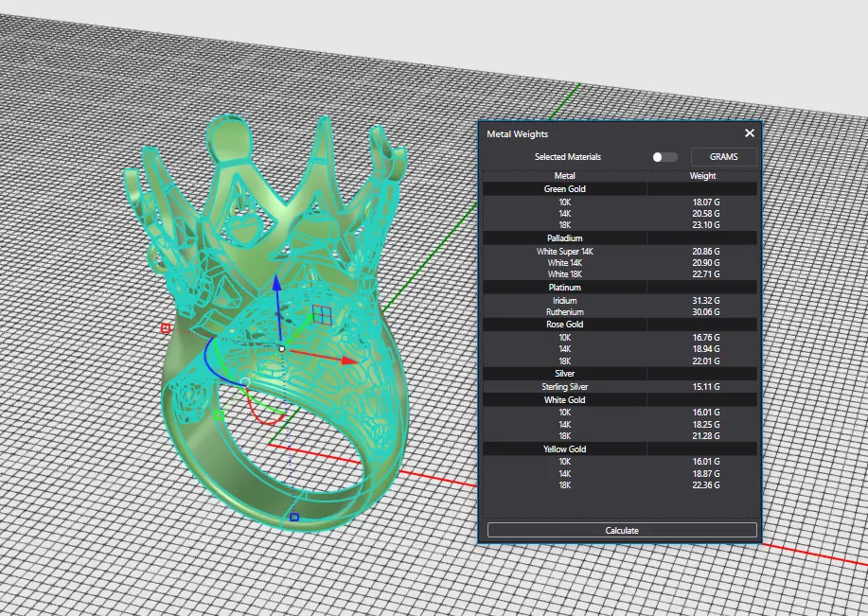Click the GRAMS unit button
Viewport: 868px width, 616px height.
click(723, 157)
